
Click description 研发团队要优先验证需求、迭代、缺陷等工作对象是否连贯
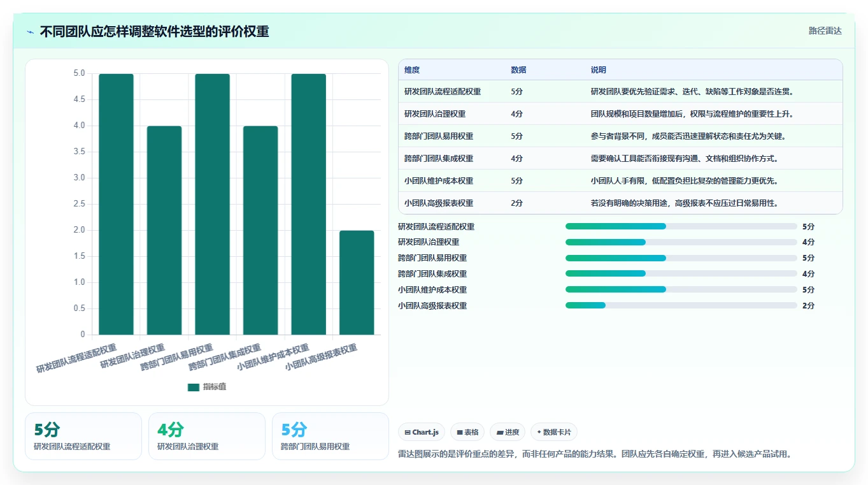tap(692, 92)
